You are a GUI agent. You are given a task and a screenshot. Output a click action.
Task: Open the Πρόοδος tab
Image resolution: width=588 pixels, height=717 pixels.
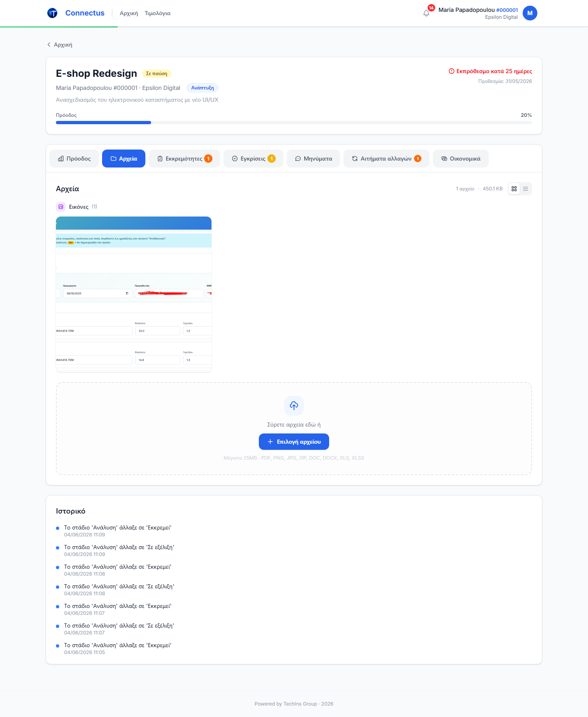point(74,159)
